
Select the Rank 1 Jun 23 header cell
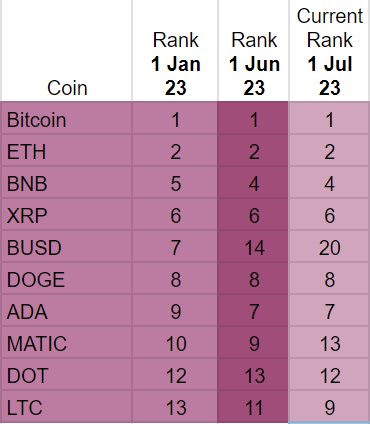[x=253, y=51]
